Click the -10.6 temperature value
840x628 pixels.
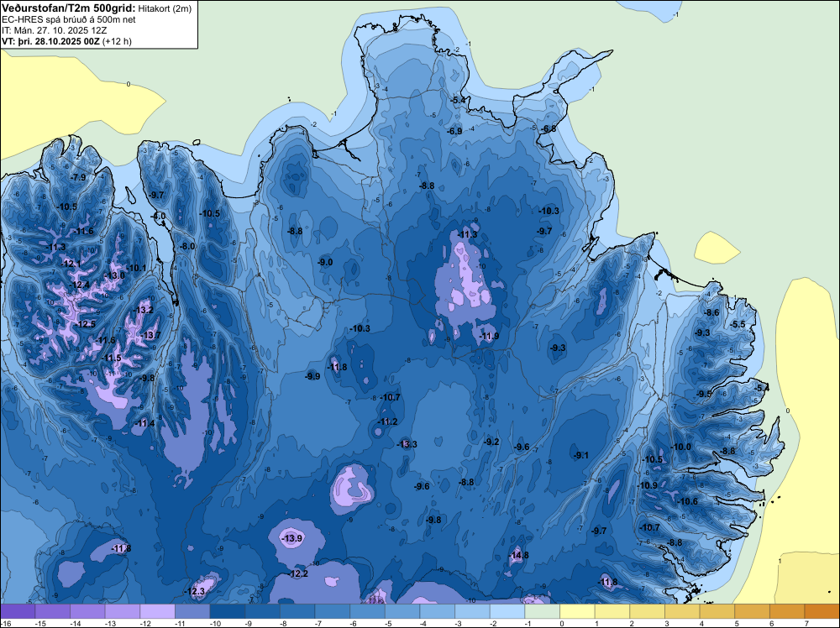pos(688,502)
